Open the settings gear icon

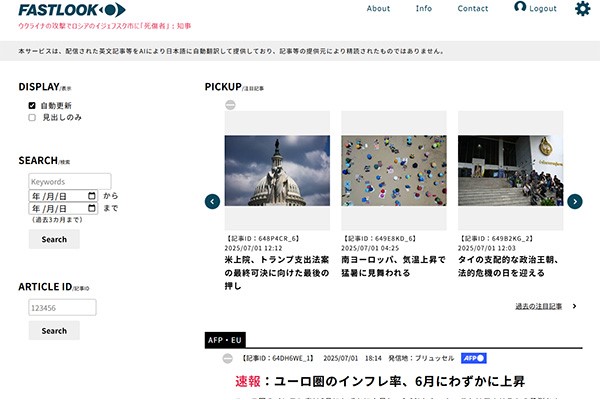click(582, 8)
